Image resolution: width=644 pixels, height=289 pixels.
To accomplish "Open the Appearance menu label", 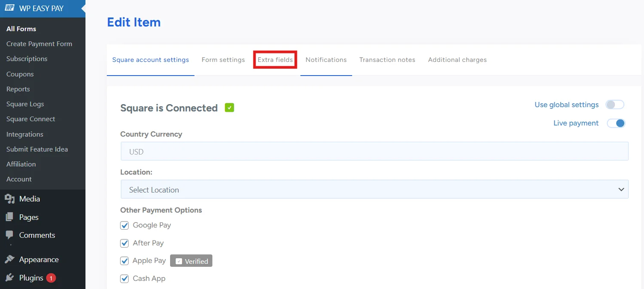I will [39, 260].
